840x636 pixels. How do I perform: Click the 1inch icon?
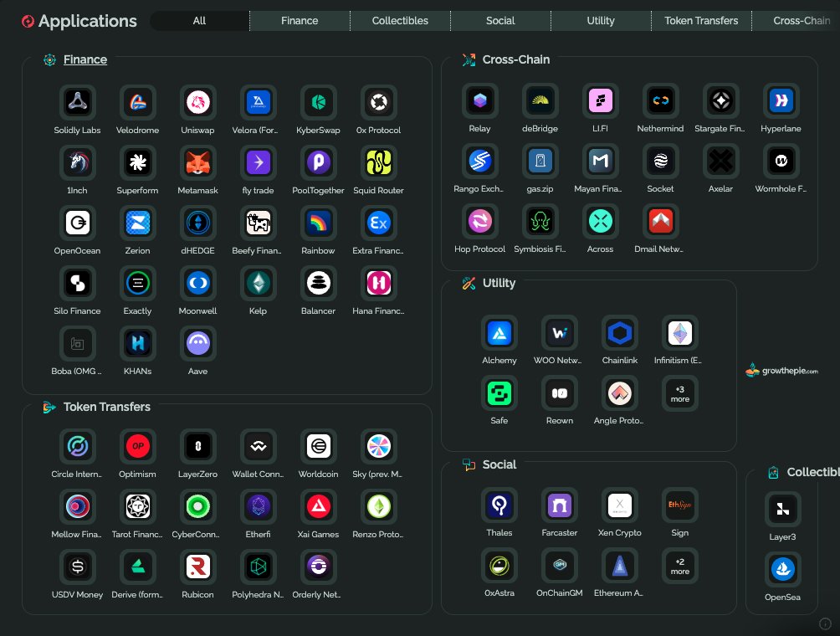[77, 162]
